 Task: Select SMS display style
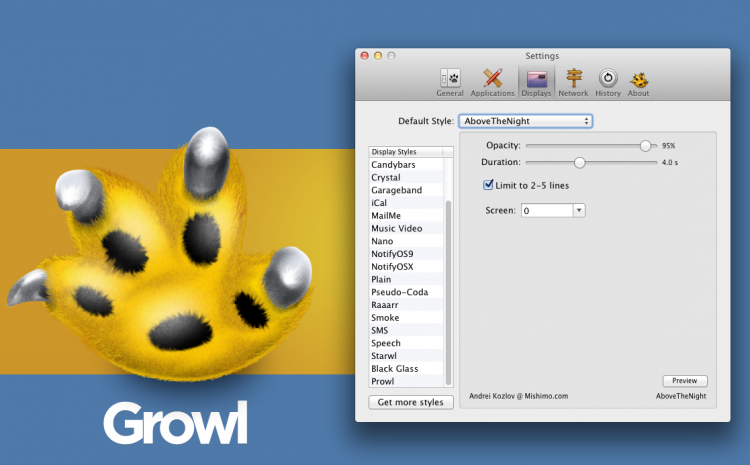tap(406, 331)
